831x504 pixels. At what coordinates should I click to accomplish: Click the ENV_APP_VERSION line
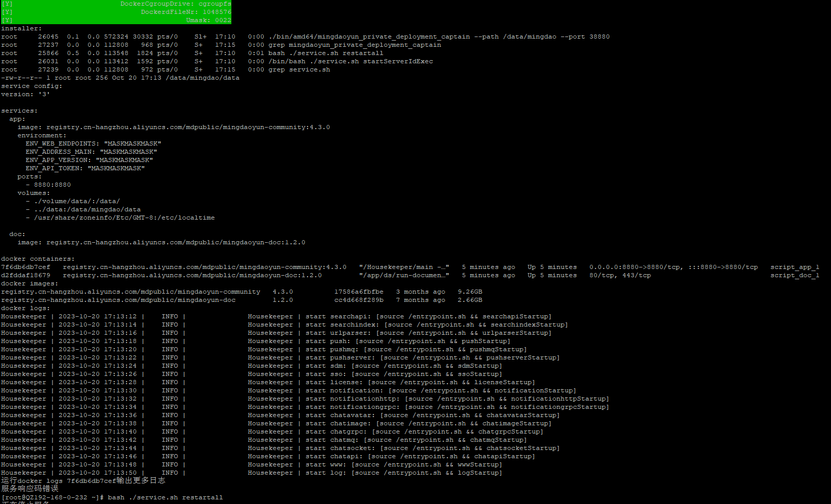tap(89, 160)
